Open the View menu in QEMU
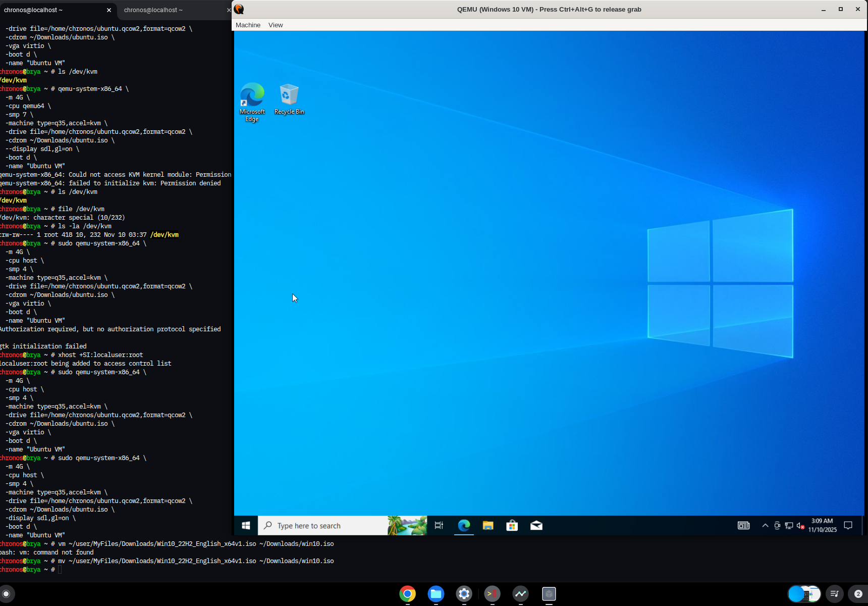The height and width of the screenshot is (606, 868). [x=276, y=25]
